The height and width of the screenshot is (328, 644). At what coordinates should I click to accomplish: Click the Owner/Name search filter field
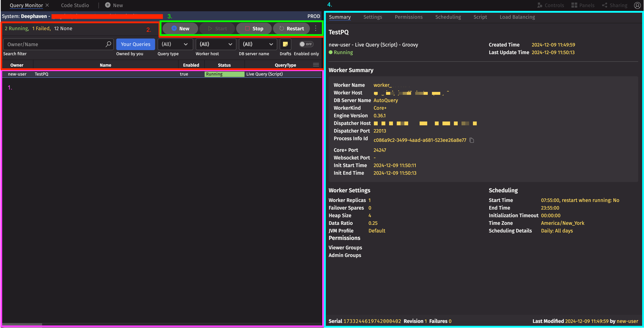click(55, 44)
